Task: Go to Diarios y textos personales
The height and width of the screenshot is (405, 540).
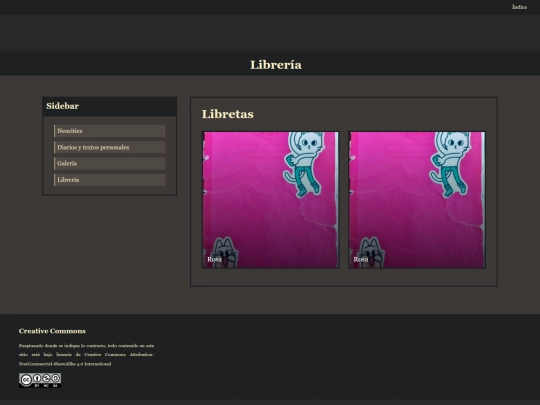Action: coord(110,147)
